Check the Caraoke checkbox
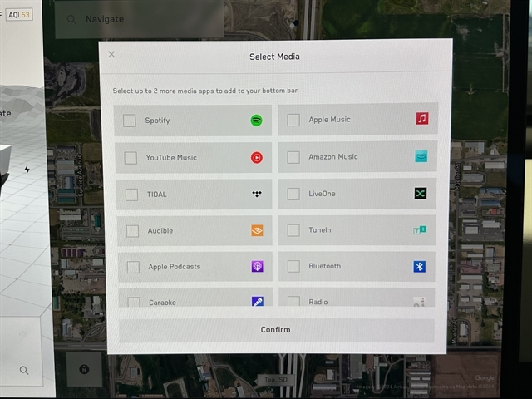The height and width of the screenshot is (399, 532). coord(133,302)
